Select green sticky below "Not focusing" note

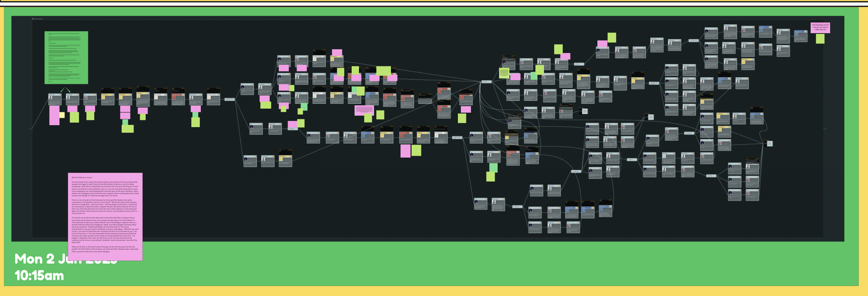[820, 39]
